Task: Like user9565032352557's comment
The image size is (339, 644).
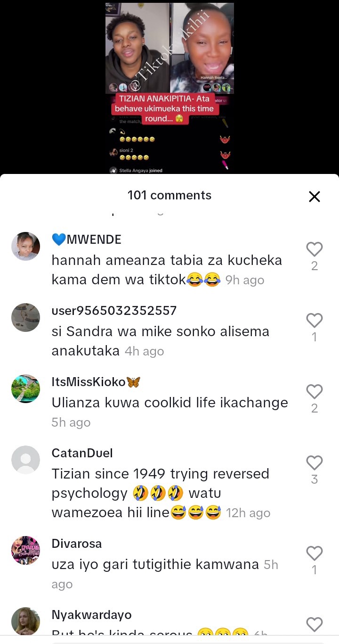Action: (314, 320)
